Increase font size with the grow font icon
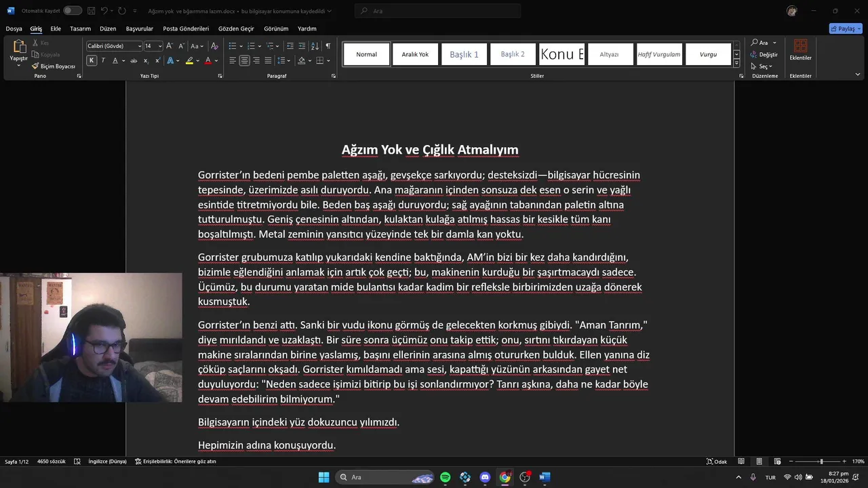This screenshot has width=868, height=488. pyautogui.click(x=170, y=46)
